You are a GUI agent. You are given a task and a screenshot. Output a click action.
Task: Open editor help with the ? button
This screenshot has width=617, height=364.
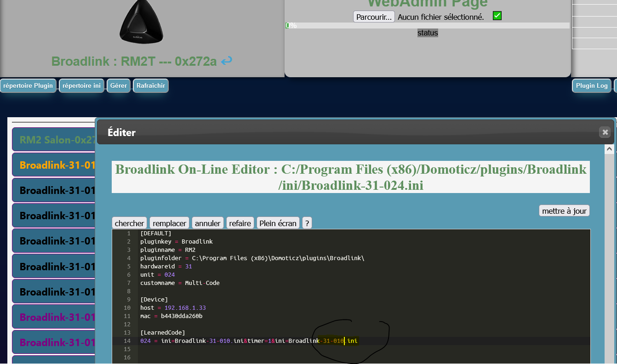click(x=307, y=223)
